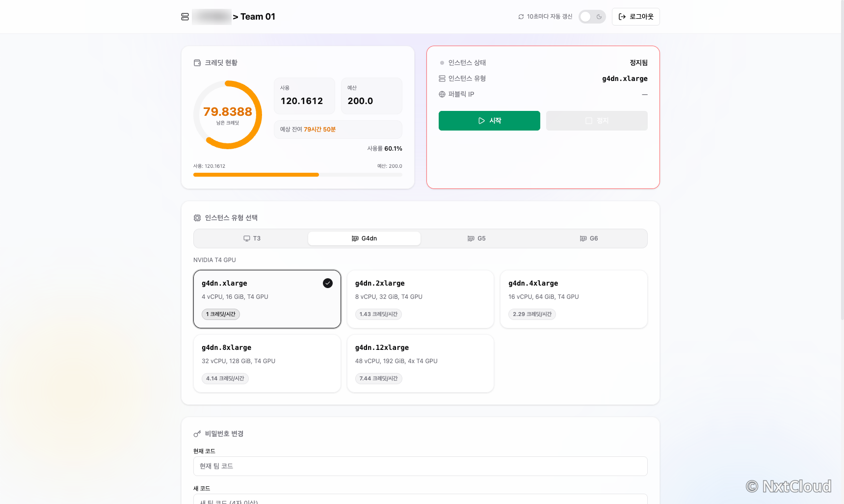Click the 사용 120.1612 card
Viewport: 844px width, 504px height.
pos(304,96)
